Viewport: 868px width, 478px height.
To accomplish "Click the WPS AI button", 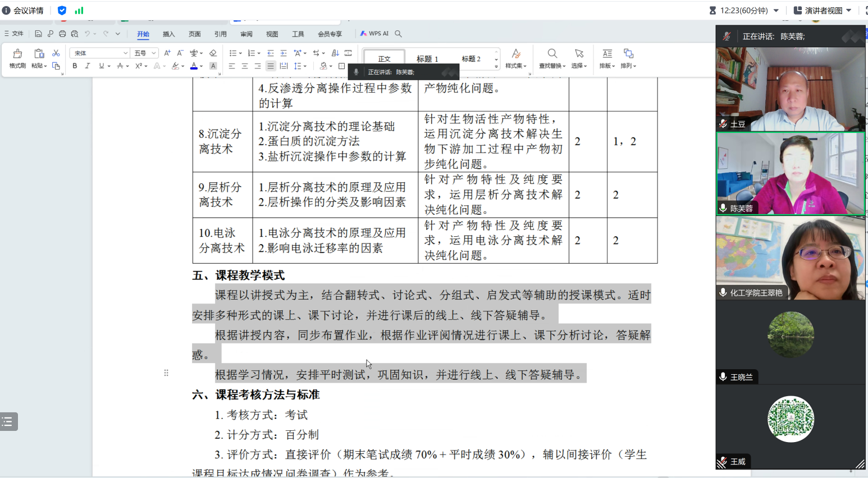I will click(x=374, y=34).
